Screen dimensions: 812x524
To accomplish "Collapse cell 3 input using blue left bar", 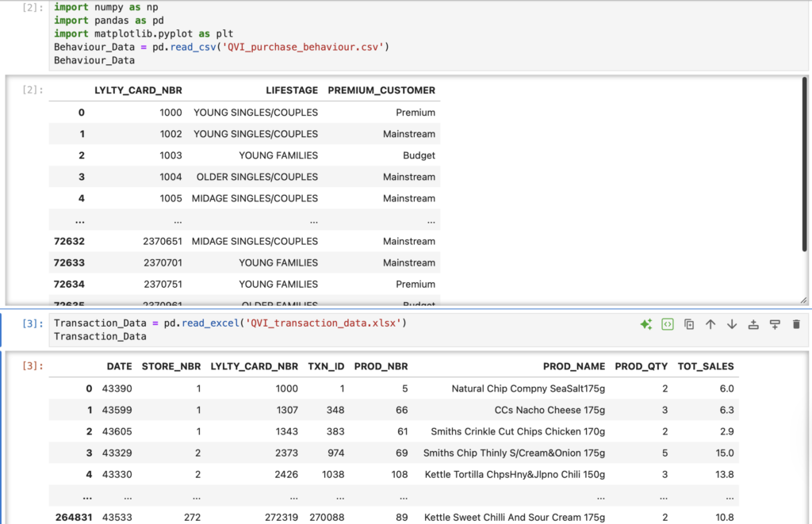I will coord(2,330).
